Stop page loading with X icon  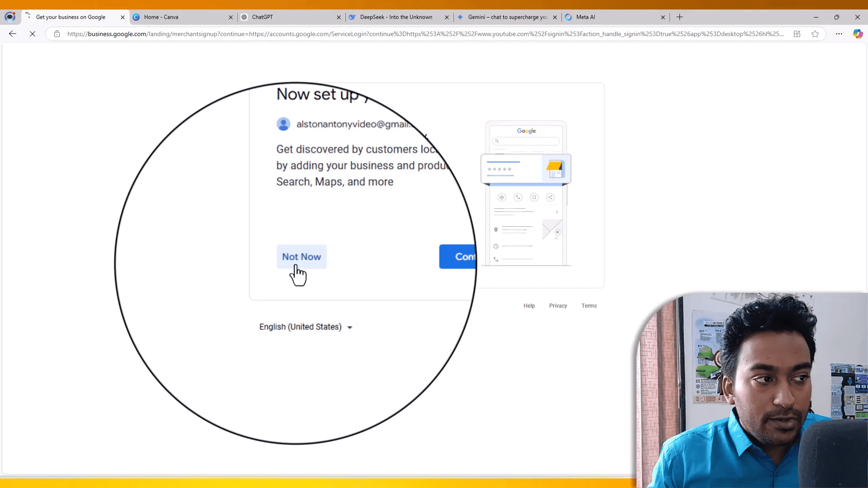[33, 34]
